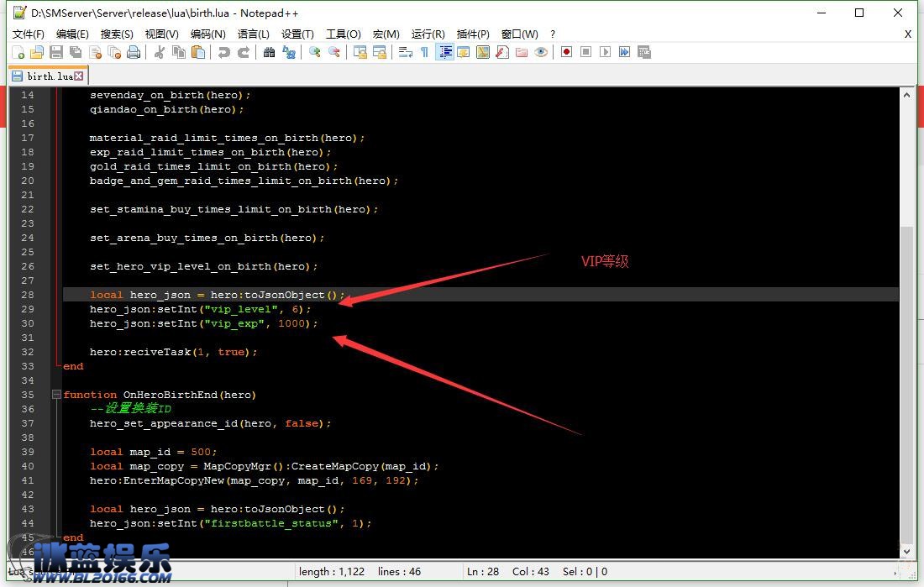
Task: Open the 视图(V) menu
Action: [x=162, y=34]
